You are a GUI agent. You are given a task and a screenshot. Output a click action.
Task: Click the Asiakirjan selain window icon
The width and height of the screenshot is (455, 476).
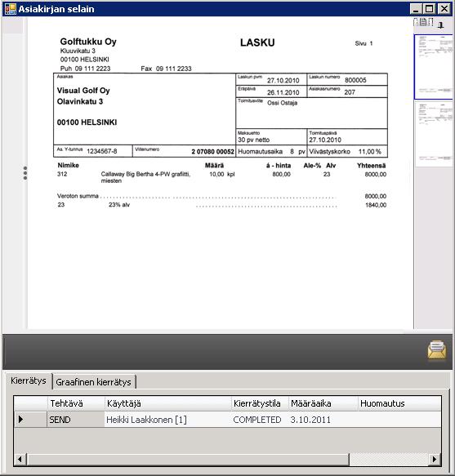pyautogui.click(x=11, y=9)
